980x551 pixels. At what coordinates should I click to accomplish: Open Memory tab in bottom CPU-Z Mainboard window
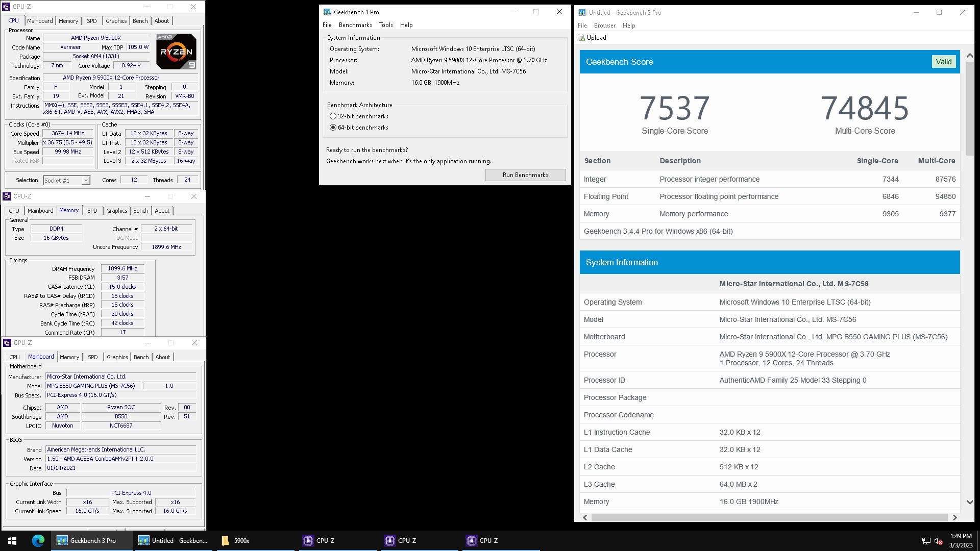69,357
